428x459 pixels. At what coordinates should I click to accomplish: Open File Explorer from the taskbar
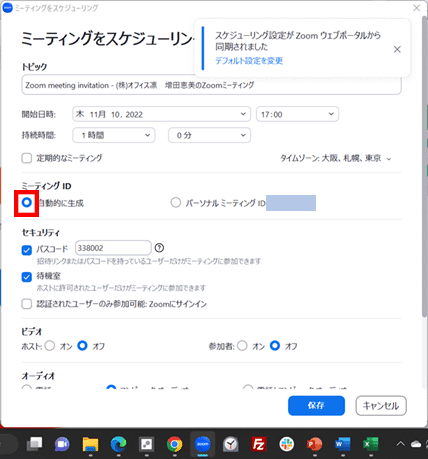(x=90, y=444)
